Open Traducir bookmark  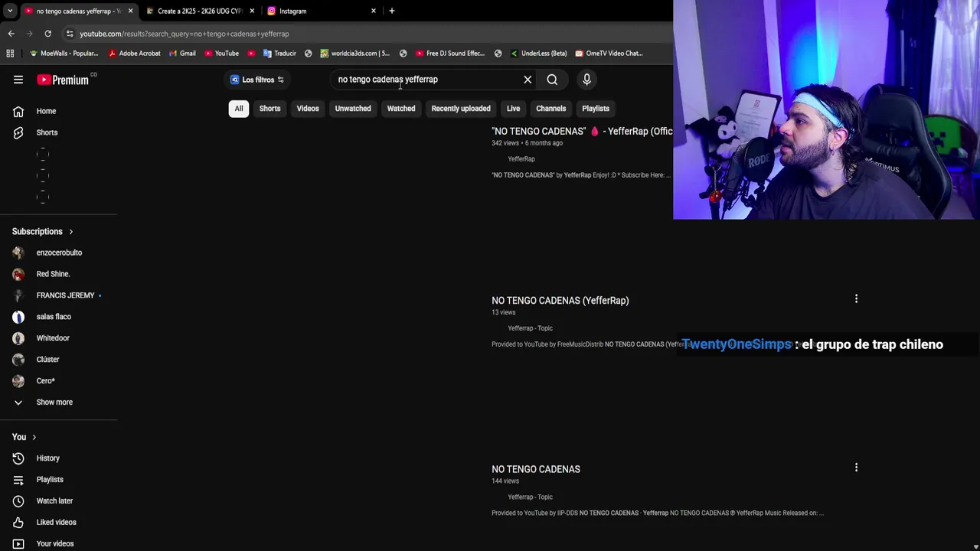(x=279, y=54)
